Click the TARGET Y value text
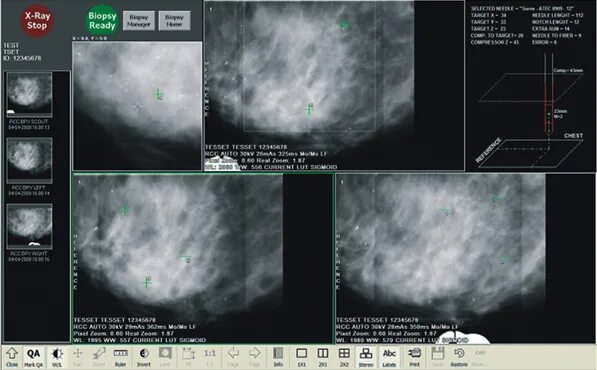 click(488, 22)
